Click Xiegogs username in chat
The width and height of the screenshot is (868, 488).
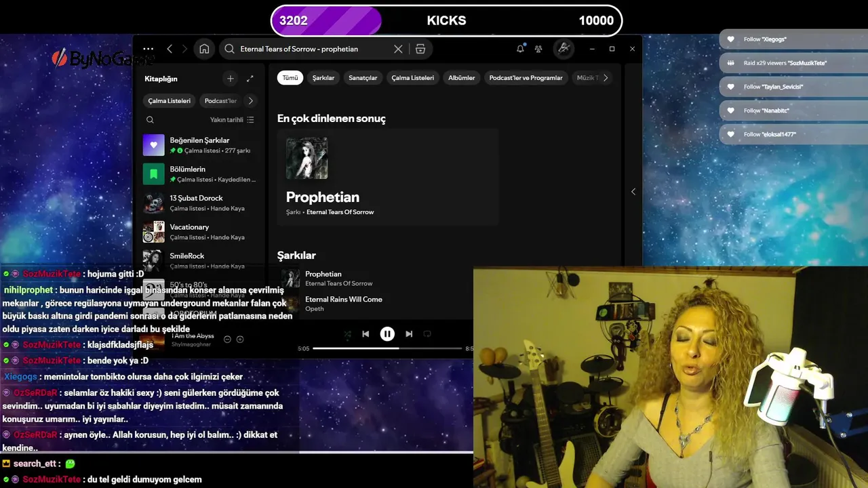point(20,376)
